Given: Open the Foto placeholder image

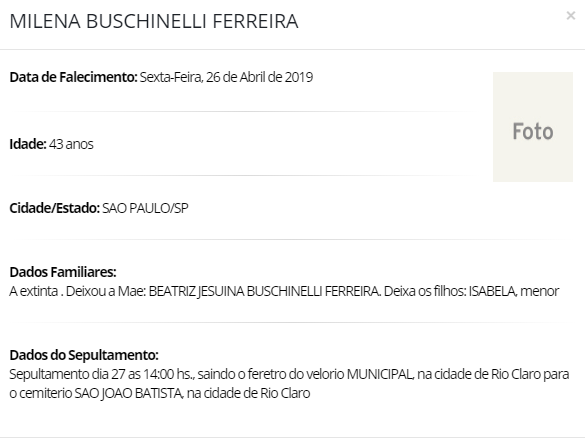Looking at the screenshot, I should pos(533,127).
